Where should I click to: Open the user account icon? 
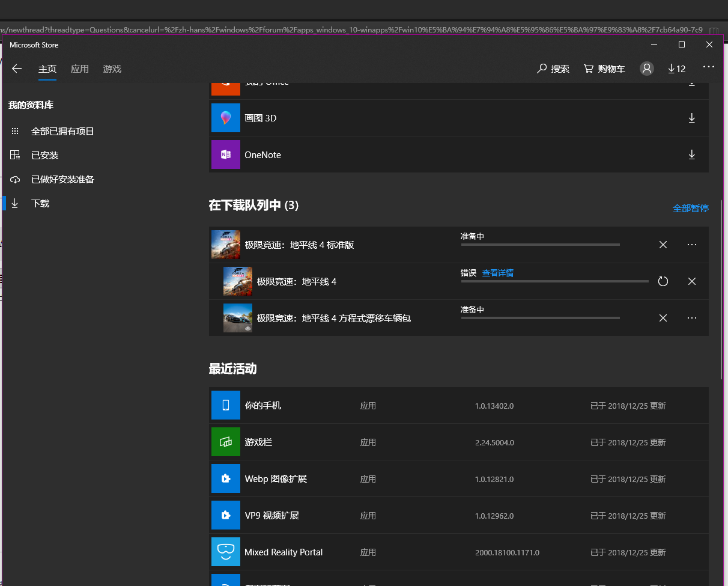pos(647,69)
